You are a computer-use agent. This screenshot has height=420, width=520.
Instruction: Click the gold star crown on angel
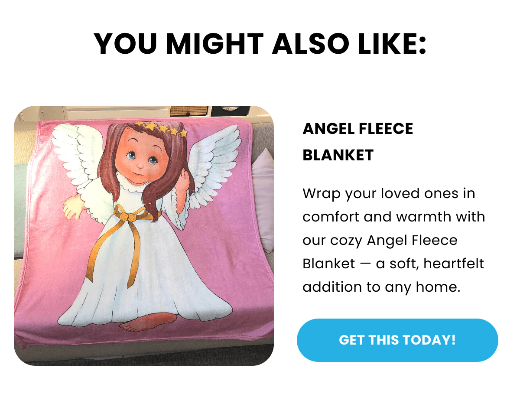[161, 128]
